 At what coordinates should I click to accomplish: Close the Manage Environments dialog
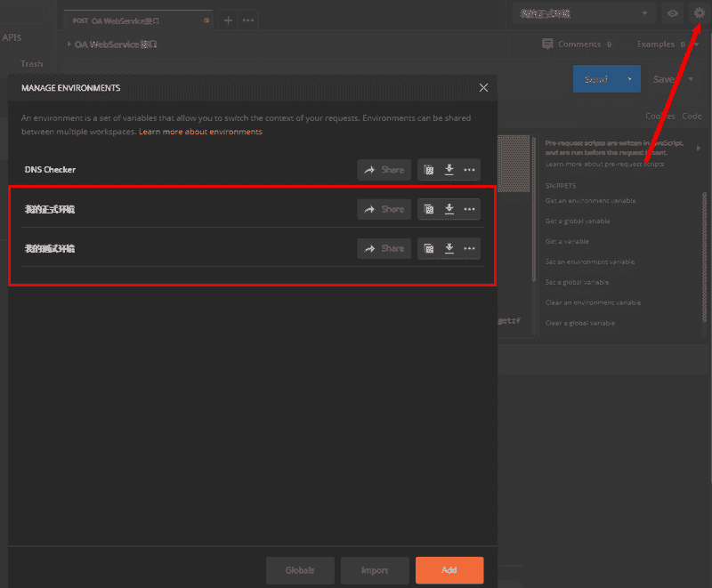pyautogui.click(x=483, y=88)
